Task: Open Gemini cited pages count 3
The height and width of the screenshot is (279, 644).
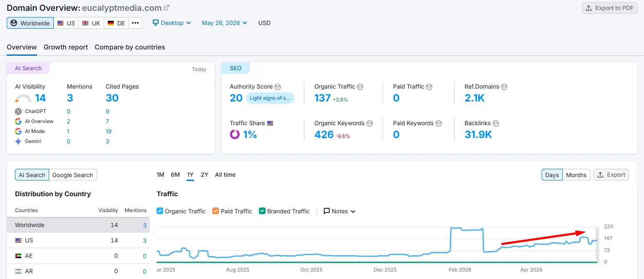Action: pyautogui.click(x=107, y=141)
